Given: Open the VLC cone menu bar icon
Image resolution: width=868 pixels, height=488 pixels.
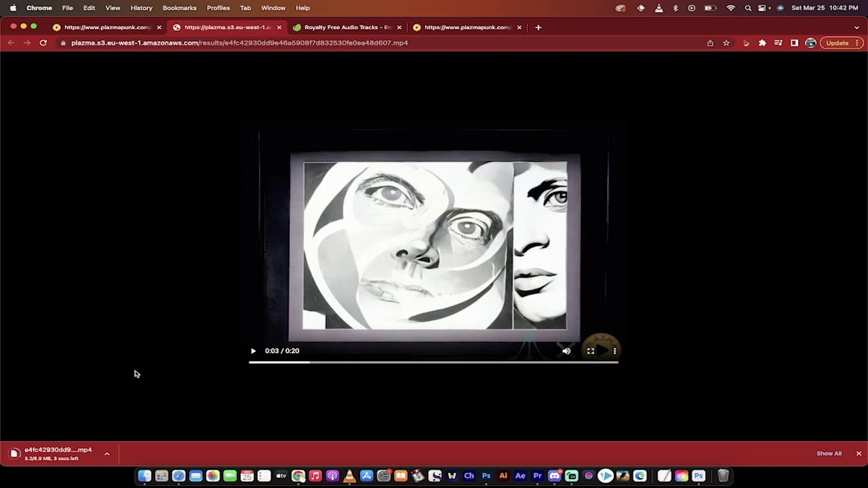Looking at the screenshot, I should tap(658, 8).
